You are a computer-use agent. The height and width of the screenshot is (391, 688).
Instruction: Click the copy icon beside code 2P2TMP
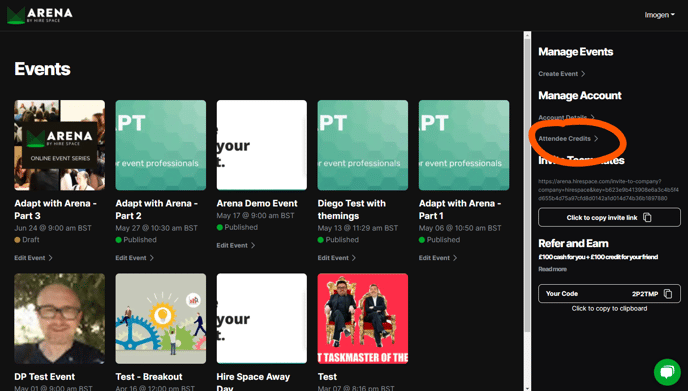tap(668, 294)
